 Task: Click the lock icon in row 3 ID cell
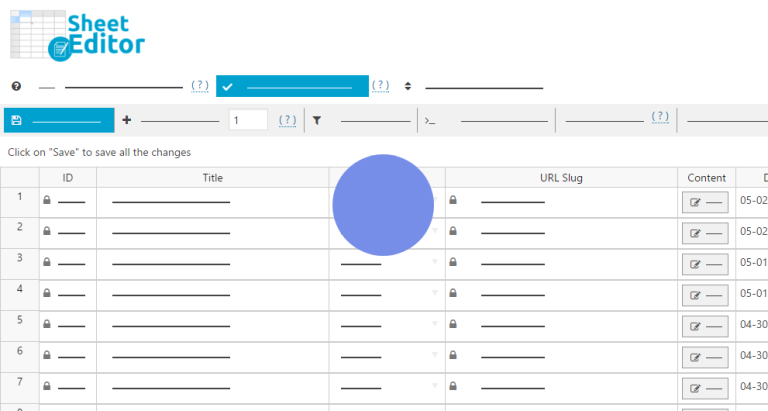[x=47, y=262]
